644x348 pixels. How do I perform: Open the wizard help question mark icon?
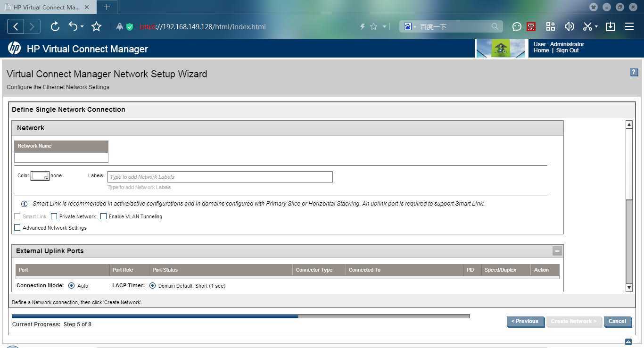point(634,72)
